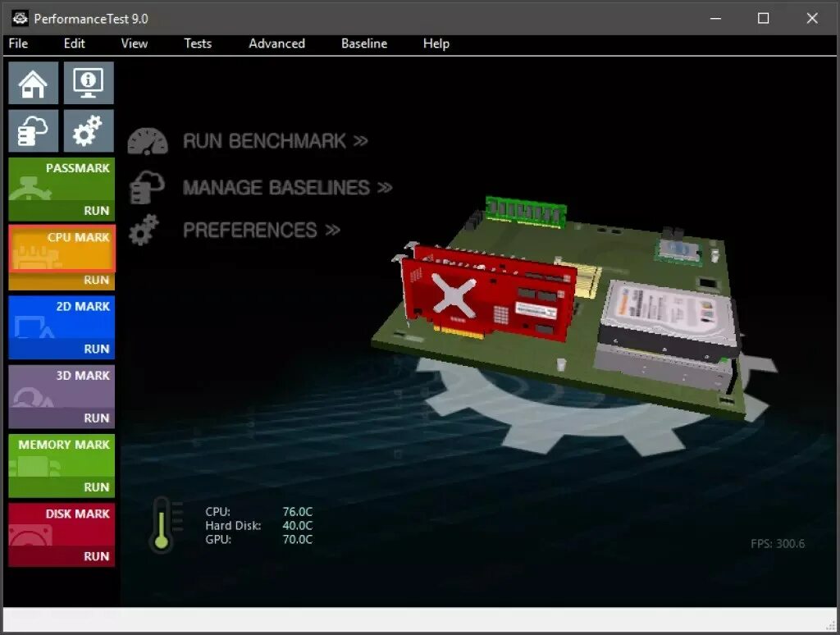Select the PassMark tile
The width and height of the screenshot is (840, 635).
click(x=62, y=179)
